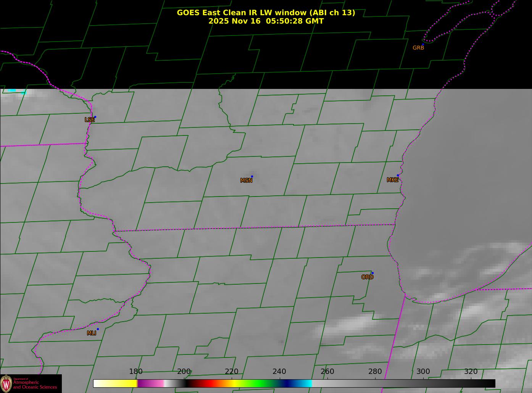
Task: Open Atmospheric and Oceanic Sciences logo text
Action: pyautogui.click(x=35, y=385)
